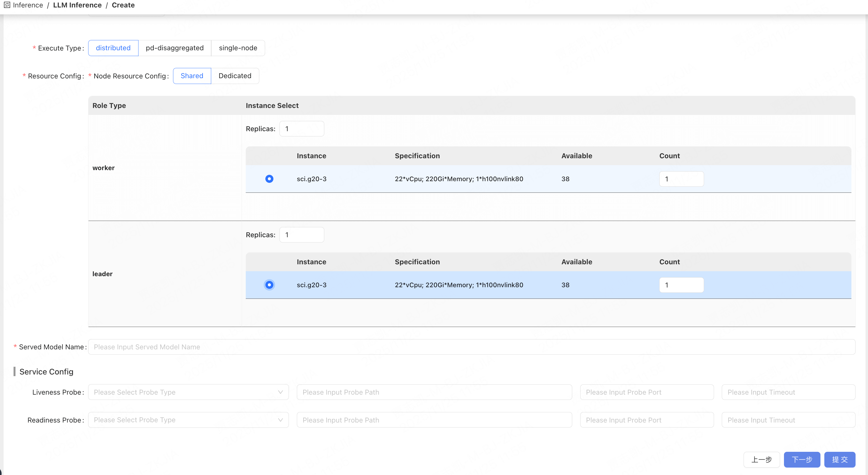Click Readiness Probe Timeout input
Viewport: 868px width, 475px height.
788,420
